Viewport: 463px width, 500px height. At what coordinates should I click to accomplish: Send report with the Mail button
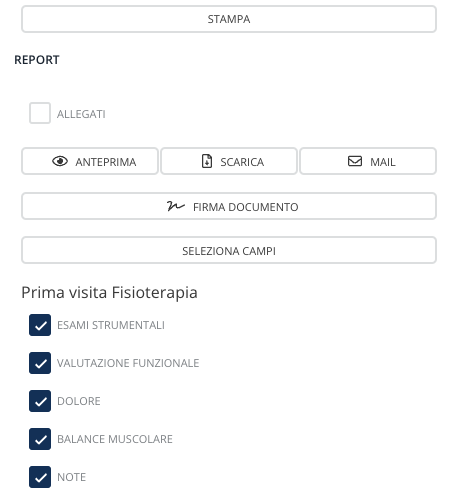[x=368, y=161]
